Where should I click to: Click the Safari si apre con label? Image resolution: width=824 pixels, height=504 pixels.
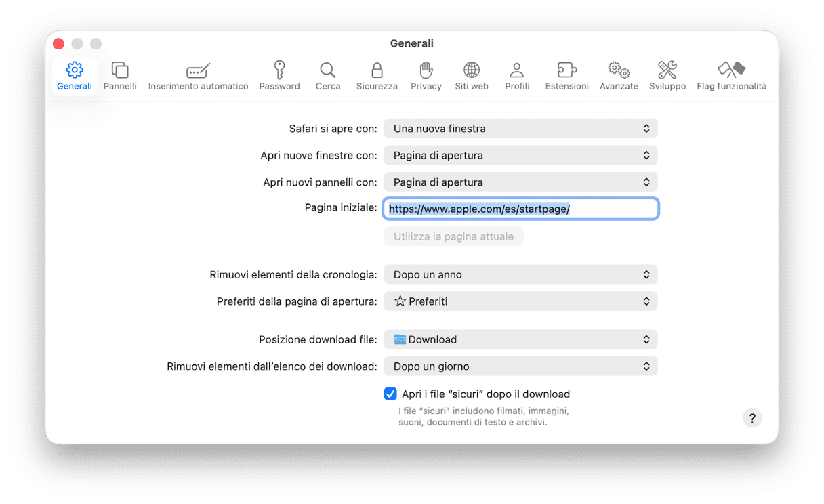pos(333,128)
